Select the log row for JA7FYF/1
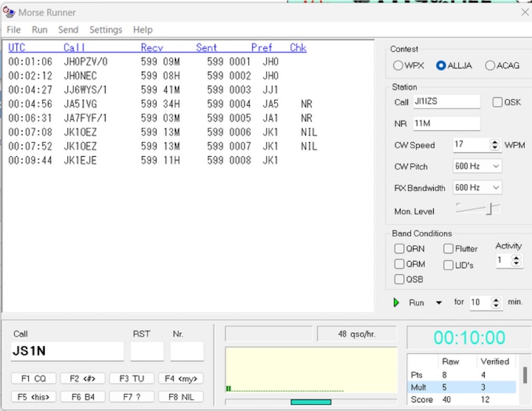 point(188,118)
